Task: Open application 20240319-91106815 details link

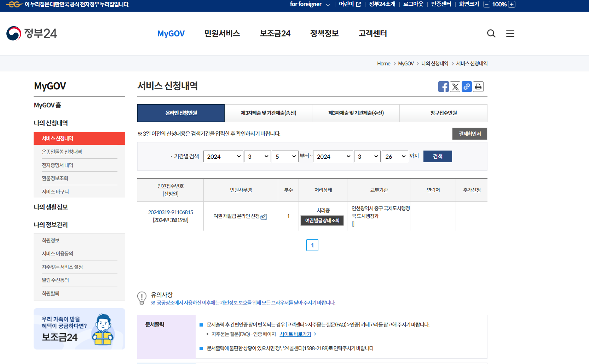Action: point(171,212)
